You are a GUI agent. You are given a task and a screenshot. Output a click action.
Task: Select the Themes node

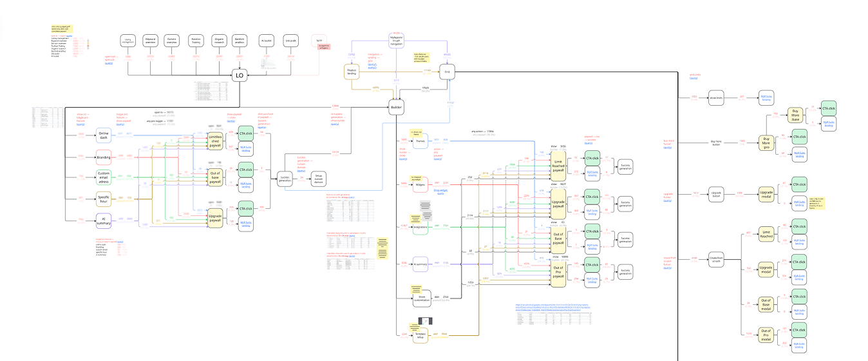click(x=420, y=141)
